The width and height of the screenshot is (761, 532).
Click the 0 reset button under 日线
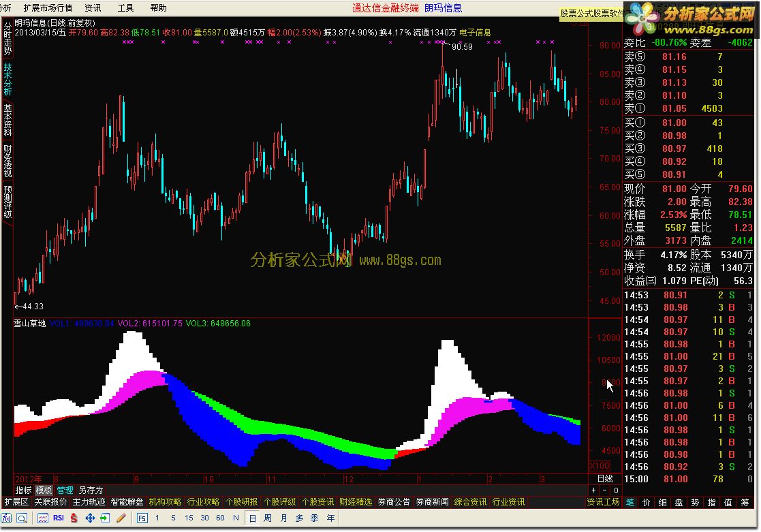(x=616, y=490)
